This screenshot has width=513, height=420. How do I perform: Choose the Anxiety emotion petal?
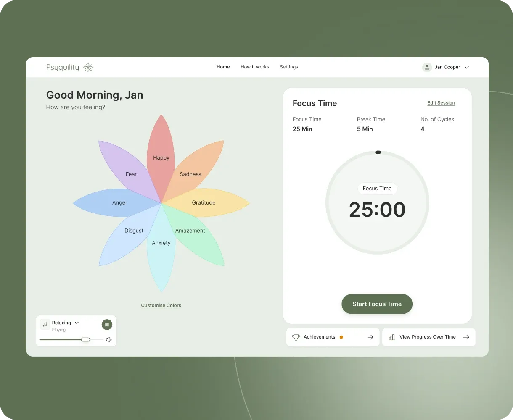coord(161,243)
